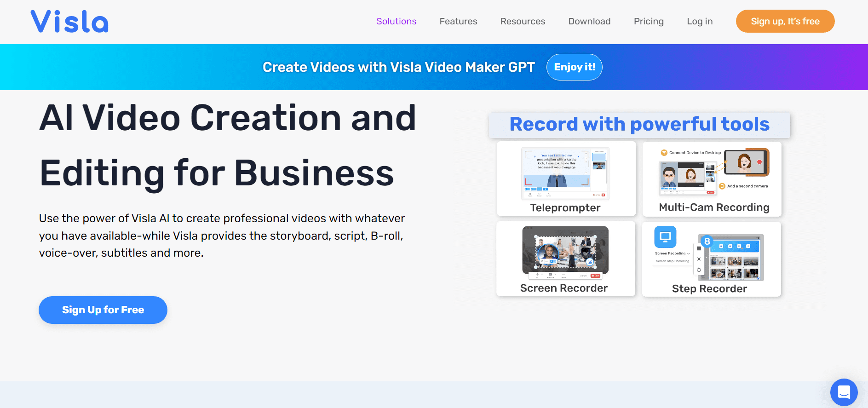Screen dimensions: 868x408
Task: Click the Add a second camera label
Action: tap(747, 186)
